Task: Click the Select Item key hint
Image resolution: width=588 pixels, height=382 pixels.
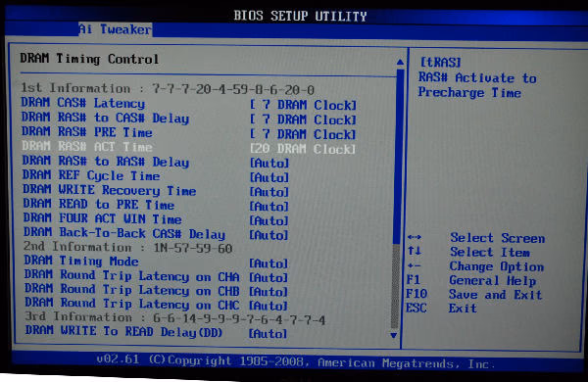Action: [490, 253]
